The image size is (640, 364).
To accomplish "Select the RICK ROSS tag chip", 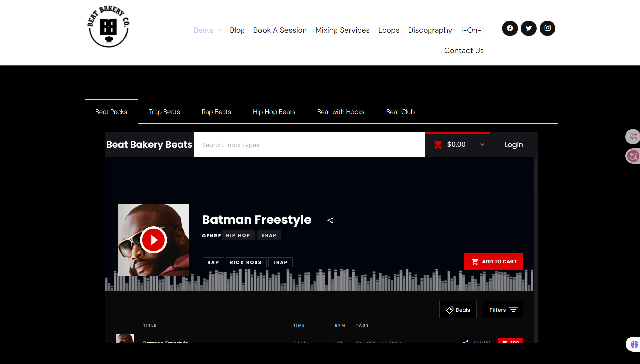I will [246, 262].
